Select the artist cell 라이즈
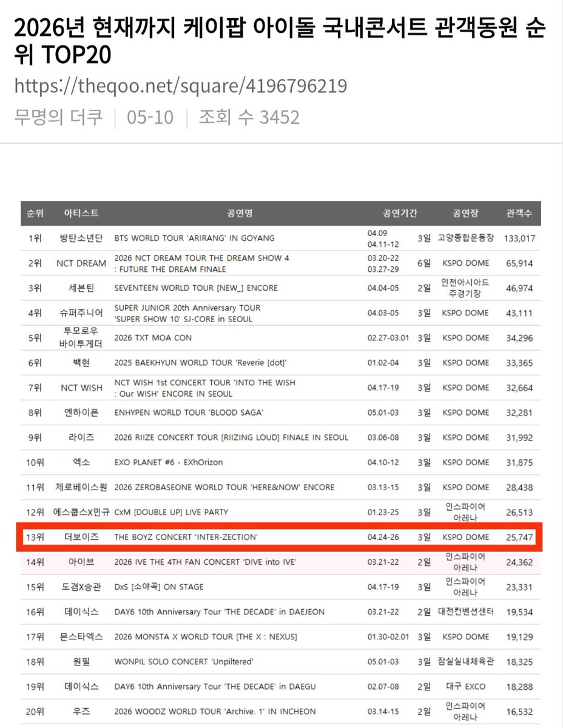The image size is (563, 728). pyautogui.click(x=81, y=437)
